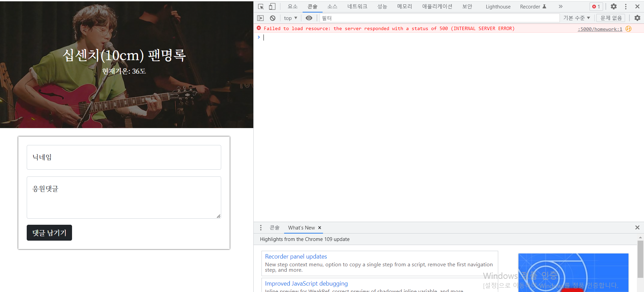
Task: Toggle the device toolbar icon
Action: [x=272, y=7]
